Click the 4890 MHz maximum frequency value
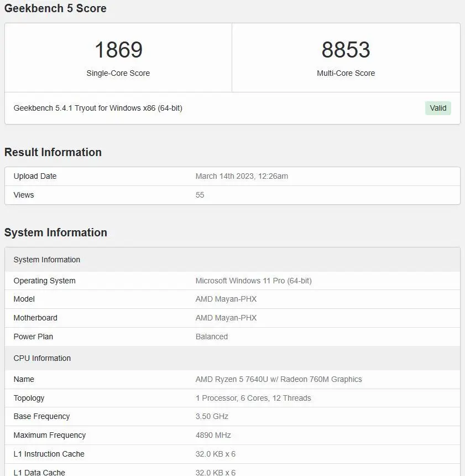This screenshot has height=476, width=465. [x=213, y=435]
